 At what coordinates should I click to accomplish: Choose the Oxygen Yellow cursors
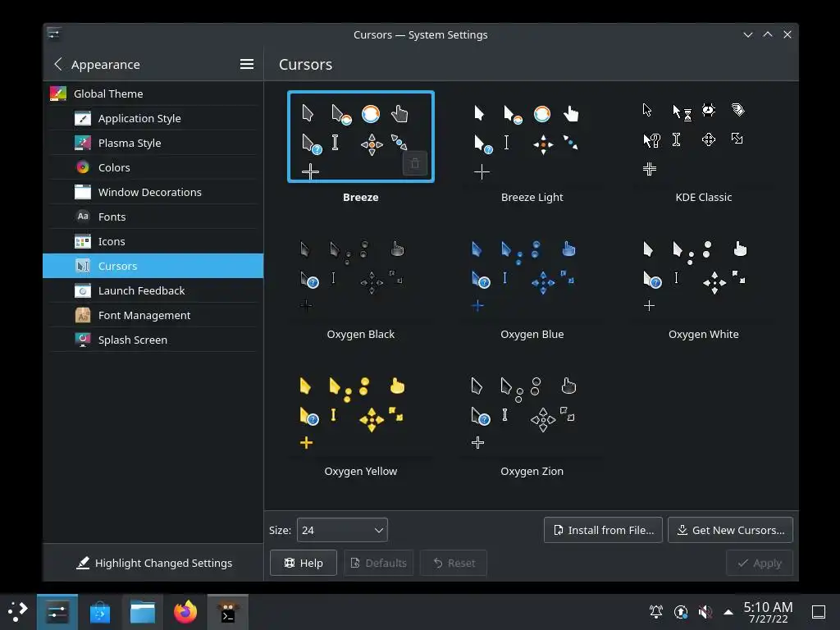(x=361, y=422)
